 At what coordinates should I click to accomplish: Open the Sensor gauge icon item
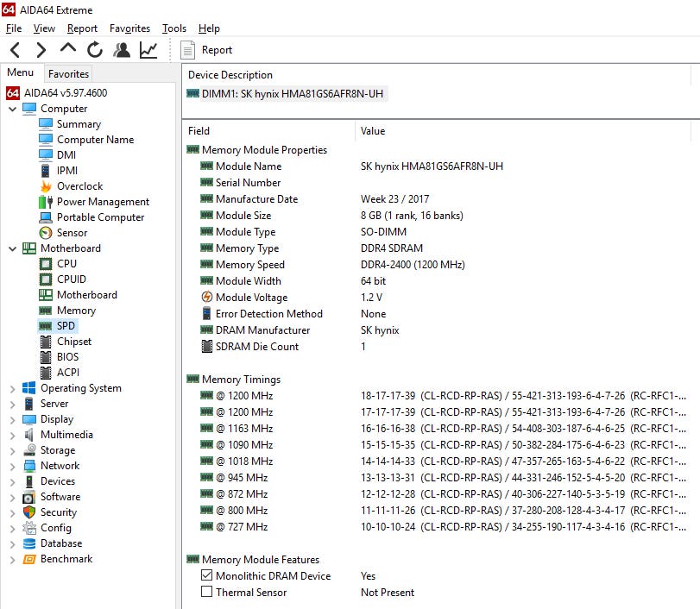click(45, 233)
